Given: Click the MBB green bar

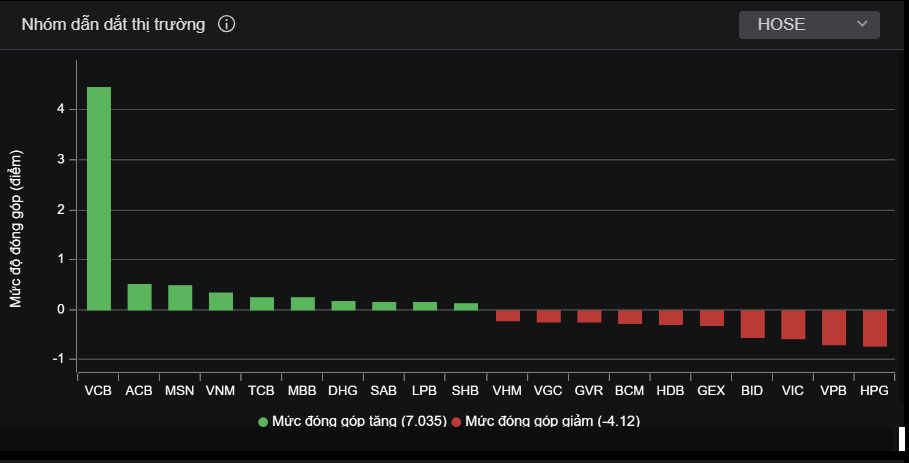Looking at the screenshot, I should point(303,303).
